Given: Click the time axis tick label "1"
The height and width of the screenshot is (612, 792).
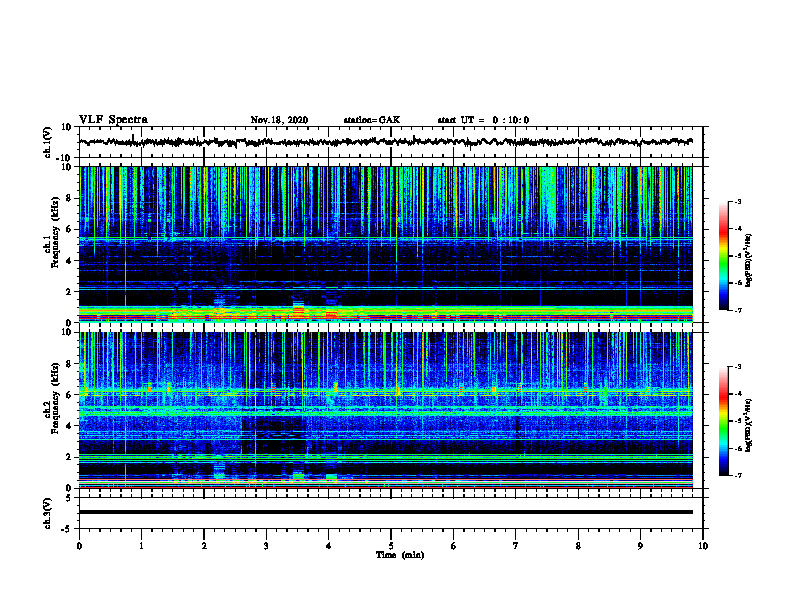Looking at the screenshot, I should (x=141, y=546).
